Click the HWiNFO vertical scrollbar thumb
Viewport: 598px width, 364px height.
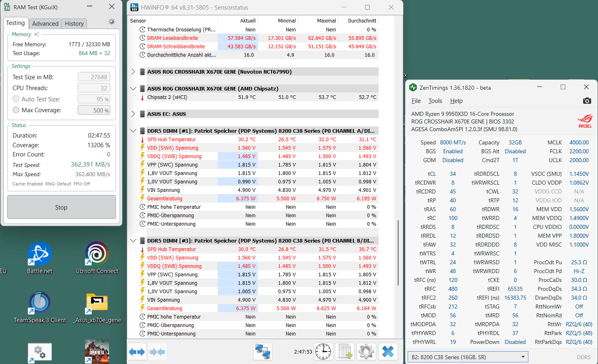click(398, 253)
